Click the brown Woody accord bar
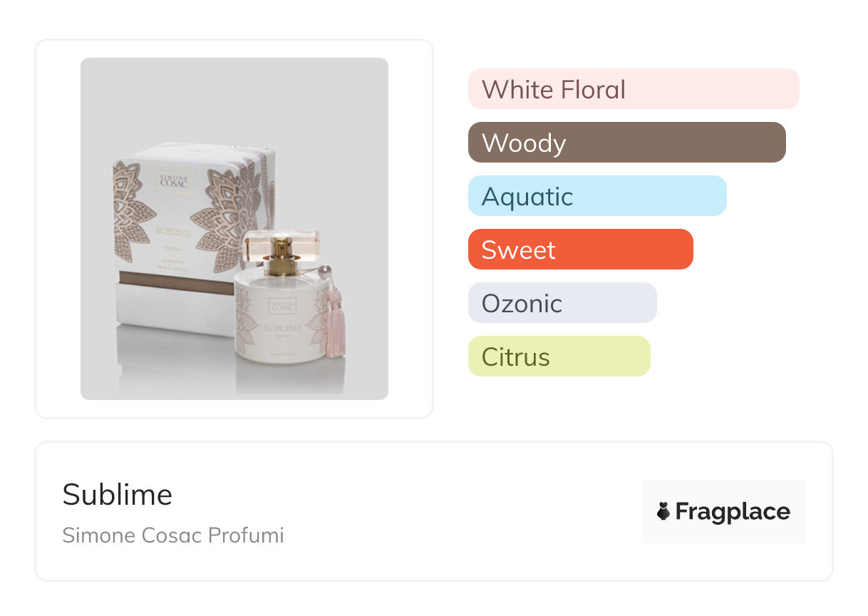This screenshot has width=868, height=616. [x=626, y=143]
